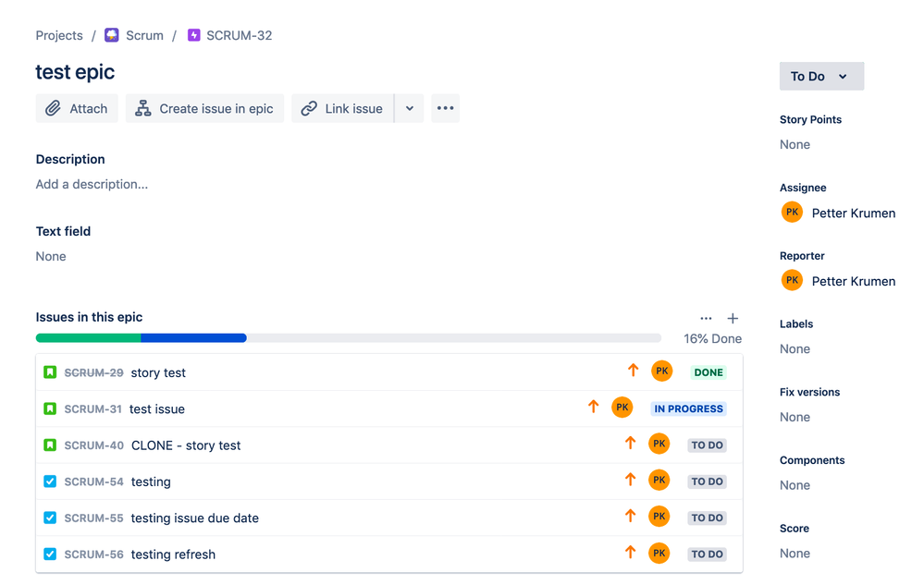The height and width of the screenshot is (585, 924).
Task: Click the task icon for SCRUM-55
Action: click(50, 518)
